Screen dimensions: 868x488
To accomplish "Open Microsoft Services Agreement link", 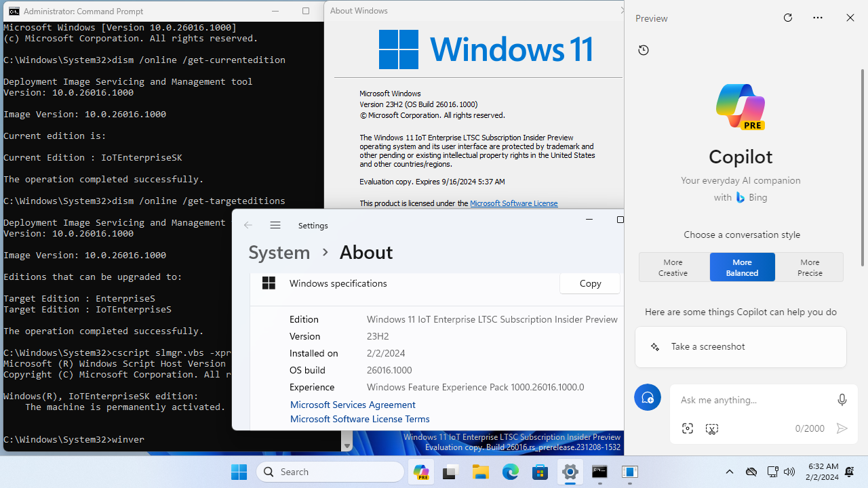I will click(353, 405).
